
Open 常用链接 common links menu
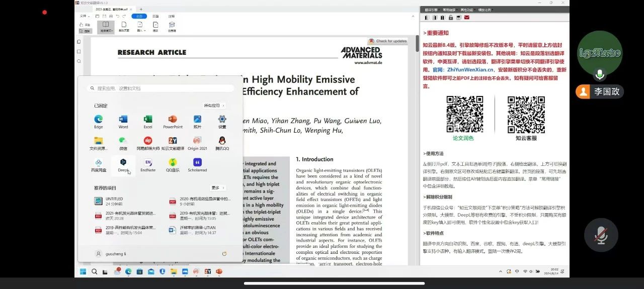[x=449, y=10]
